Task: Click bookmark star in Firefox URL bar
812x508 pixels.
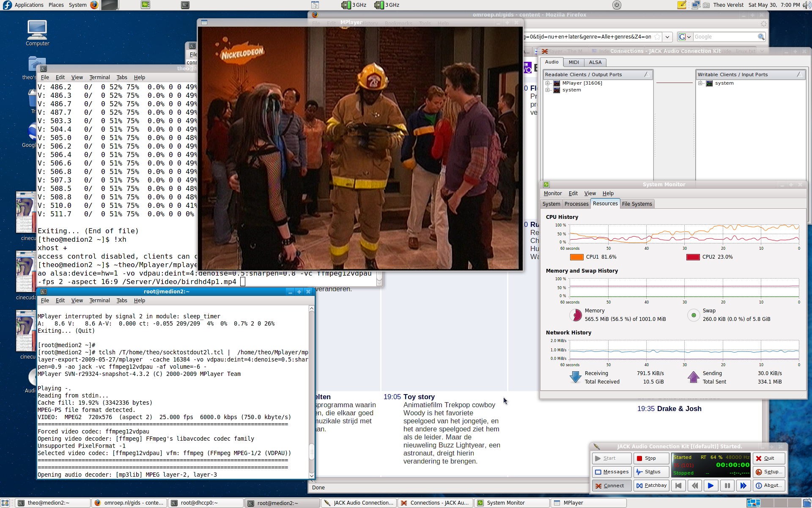Action: 657,37
